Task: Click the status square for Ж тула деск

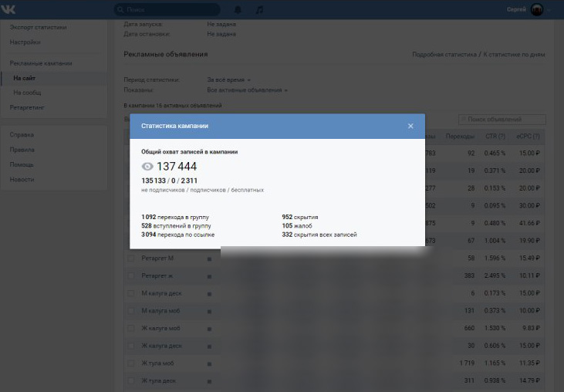Action: coord(209,381)
